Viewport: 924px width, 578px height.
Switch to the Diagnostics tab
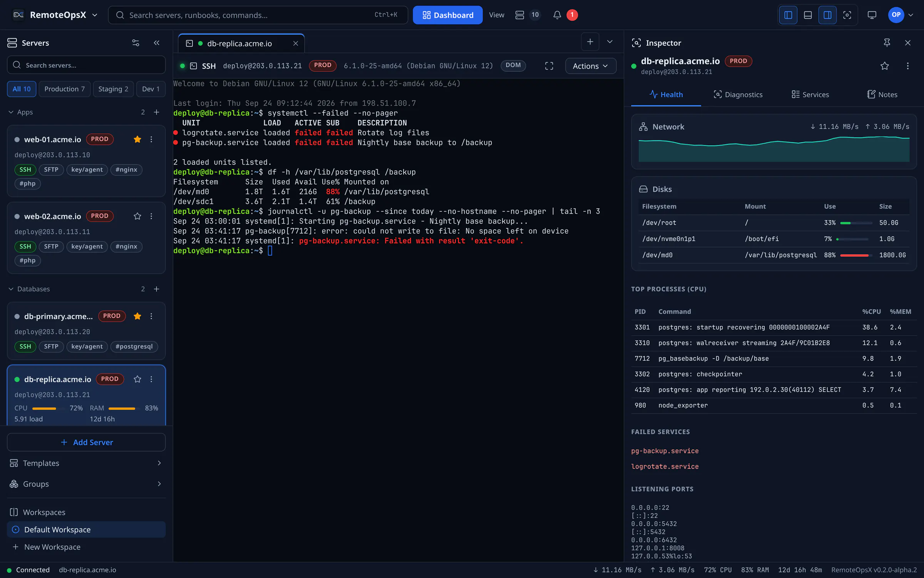[738, 95]
